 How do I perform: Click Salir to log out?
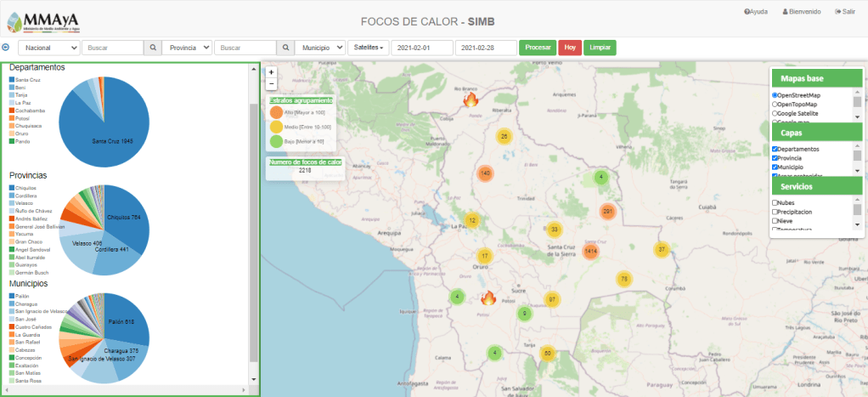844,12
